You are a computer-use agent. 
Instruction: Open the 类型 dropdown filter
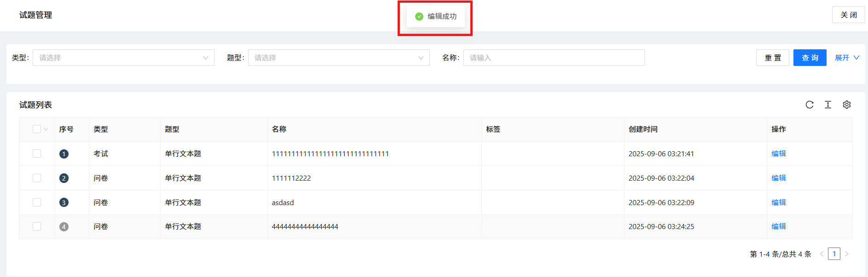[123, 58]
